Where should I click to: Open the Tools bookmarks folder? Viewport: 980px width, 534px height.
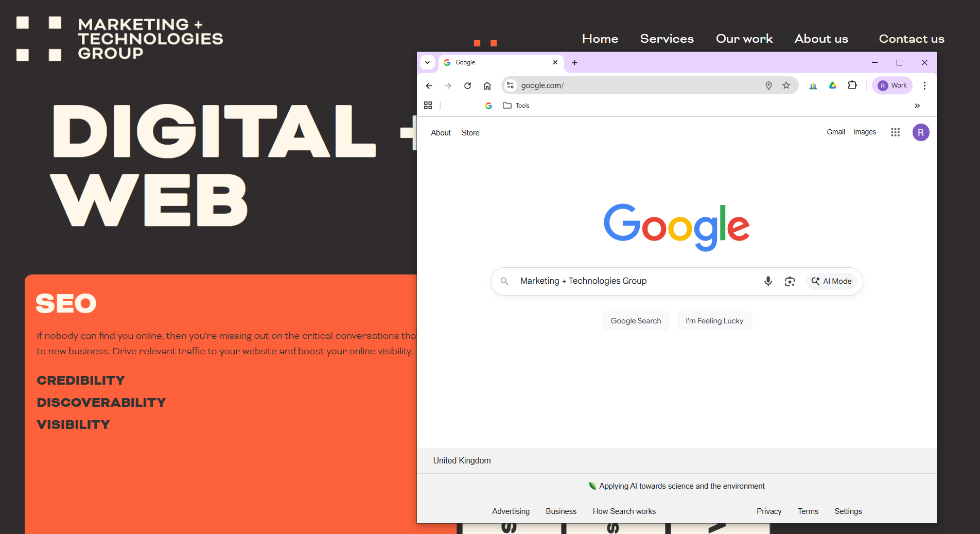coord(516,106)
